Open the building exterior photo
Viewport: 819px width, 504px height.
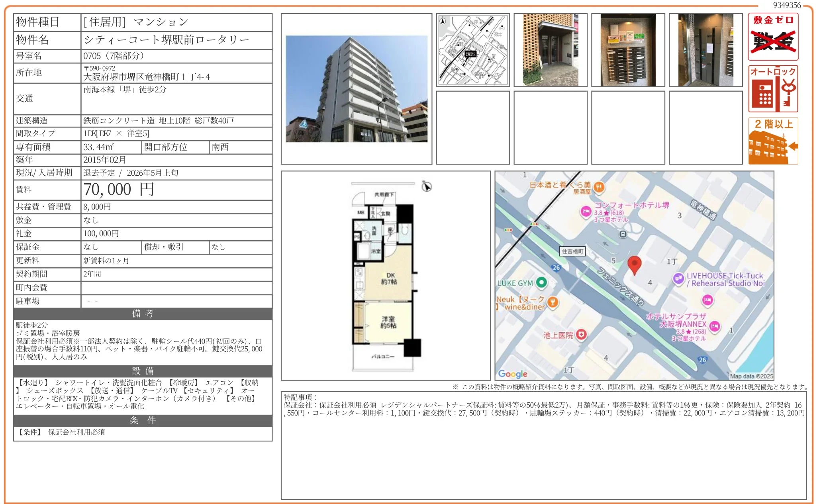coord(356,90)
